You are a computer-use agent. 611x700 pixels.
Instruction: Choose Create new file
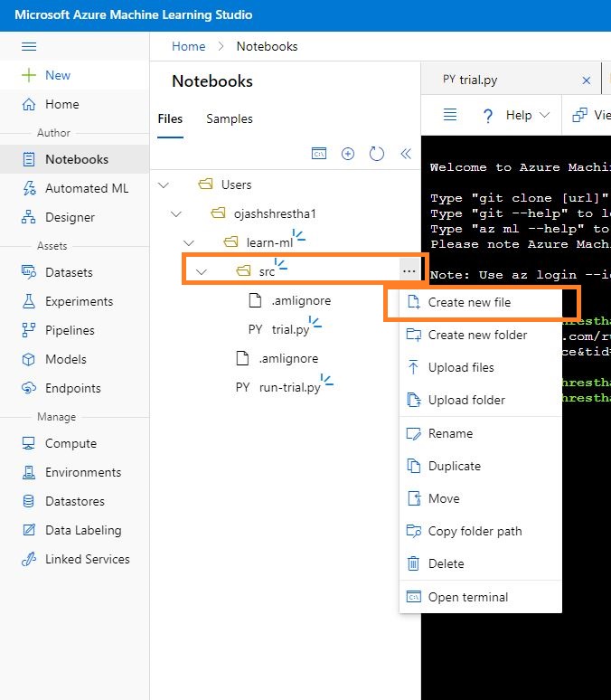[480, 302]
